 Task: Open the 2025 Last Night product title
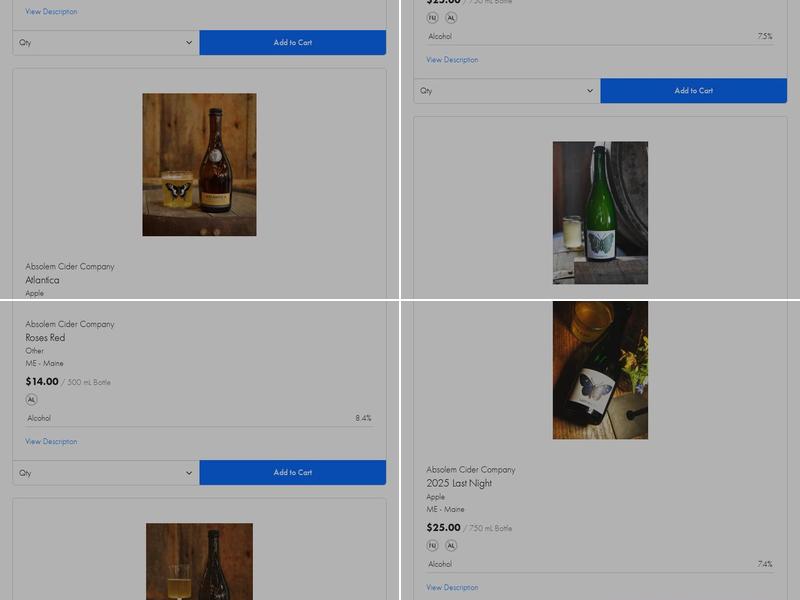click(459, 483)
